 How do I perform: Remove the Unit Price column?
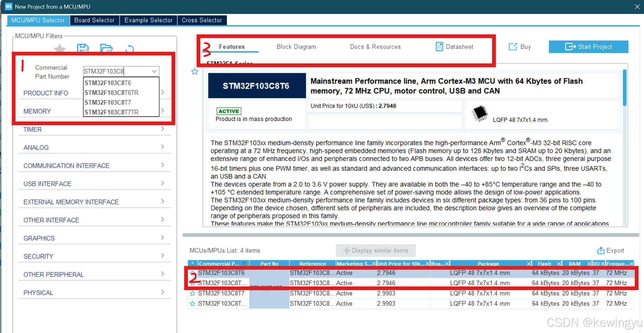click(427, 264)
